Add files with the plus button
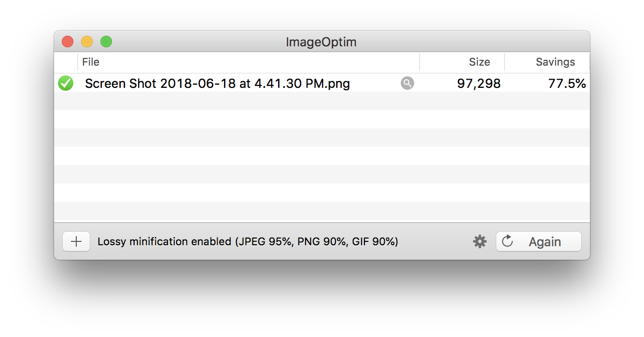The width and height of the screenshot is (644, 337). tap(76, 241)
